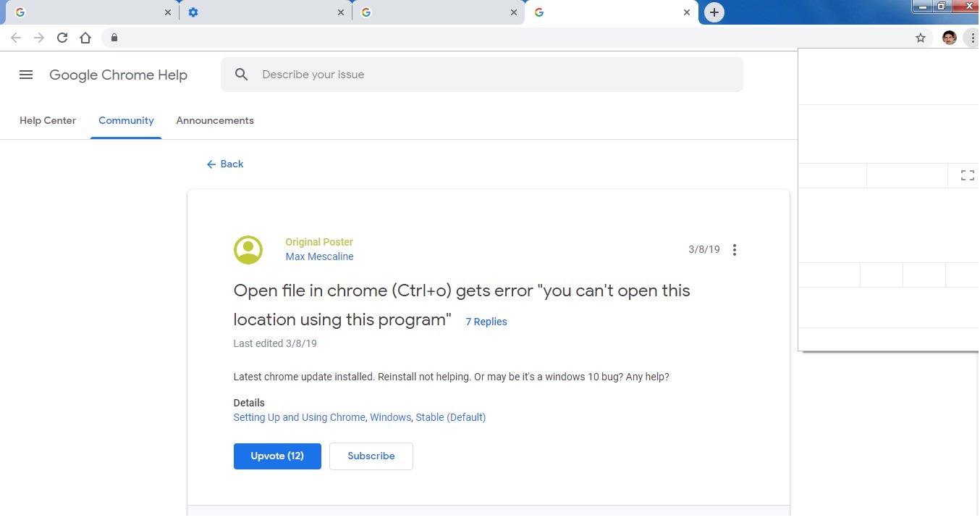Viewport: 980px width, 523px height.
Task: Click the Back link
Action: click(225, 164)
